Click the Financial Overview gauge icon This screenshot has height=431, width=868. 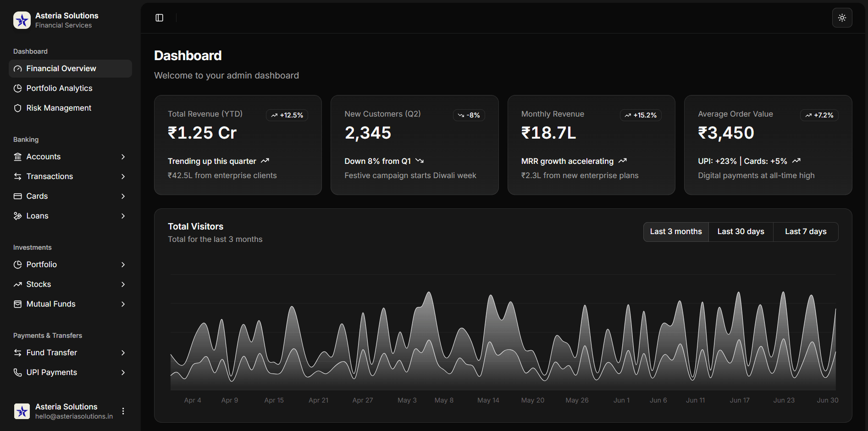(x=18, y=69)
